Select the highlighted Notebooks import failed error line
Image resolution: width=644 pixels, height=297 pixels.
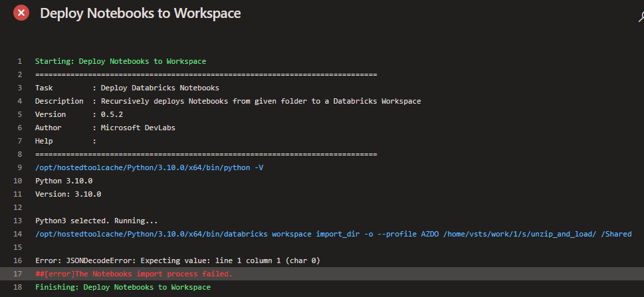click(134, 274)
